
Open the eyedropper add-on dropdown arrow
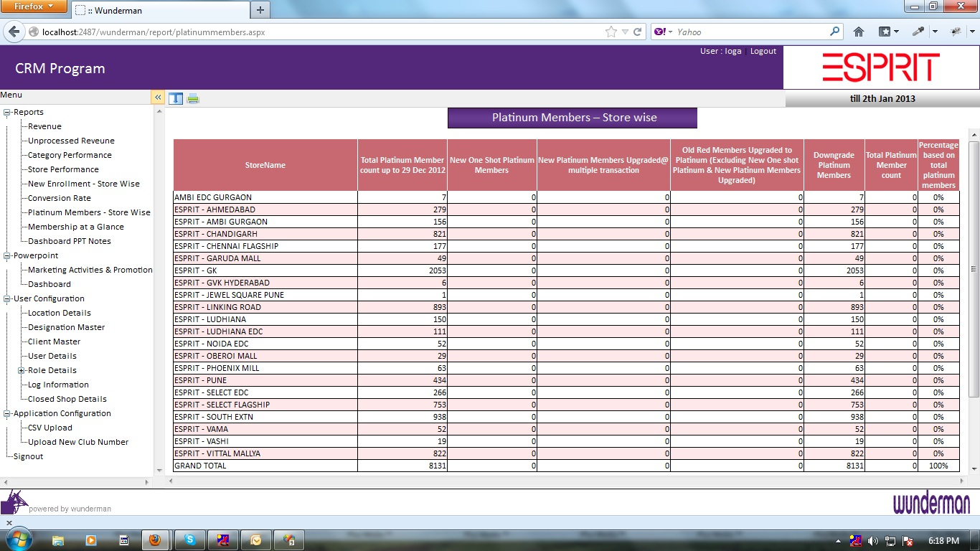pyautogui.click(x=935, y=32)
